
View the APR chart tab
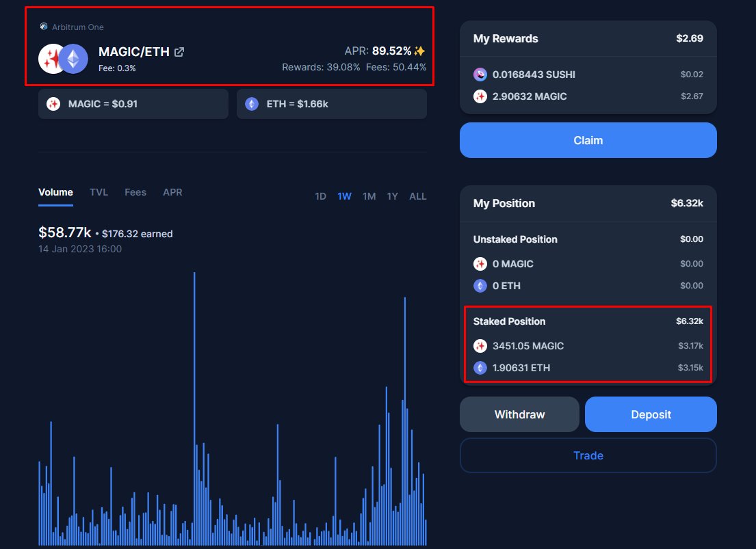point(172,192)
